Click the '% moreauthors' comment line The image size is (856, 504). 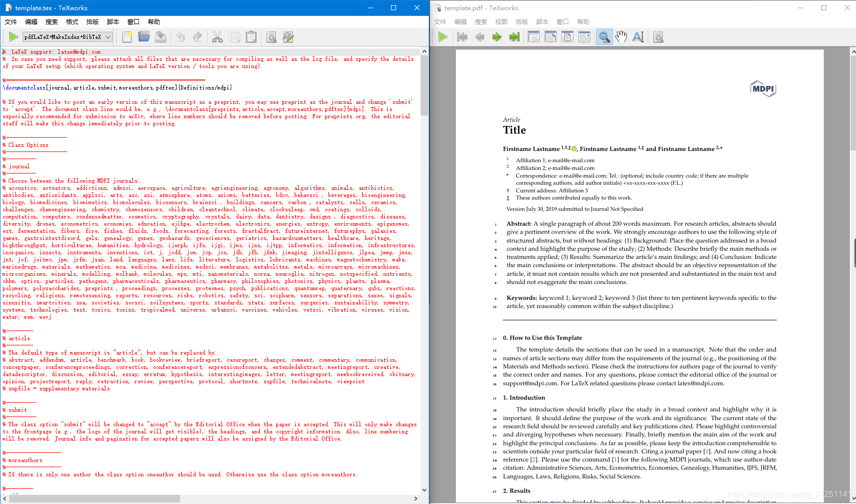click(23, 461)
